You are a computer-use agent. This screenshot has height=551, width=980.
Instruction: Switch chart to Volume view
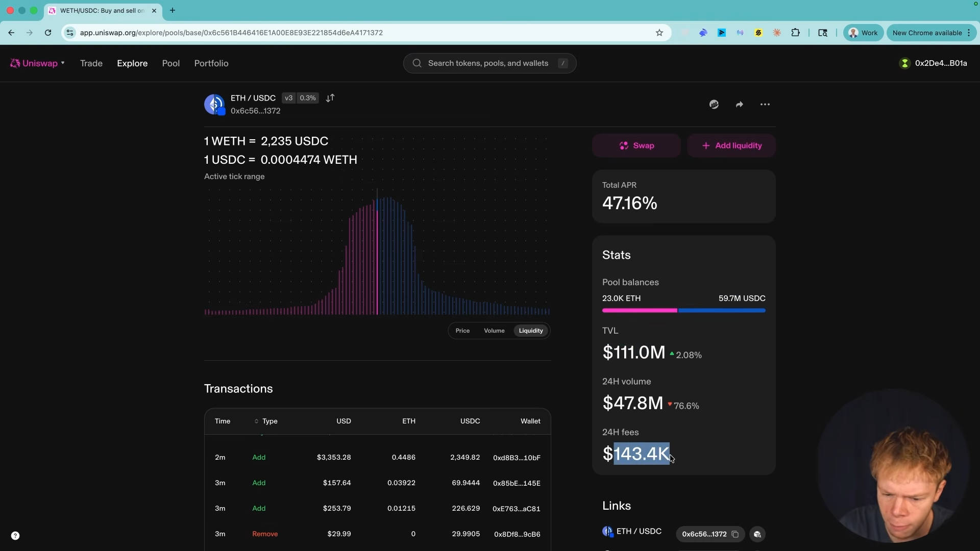tap(494, 331)
